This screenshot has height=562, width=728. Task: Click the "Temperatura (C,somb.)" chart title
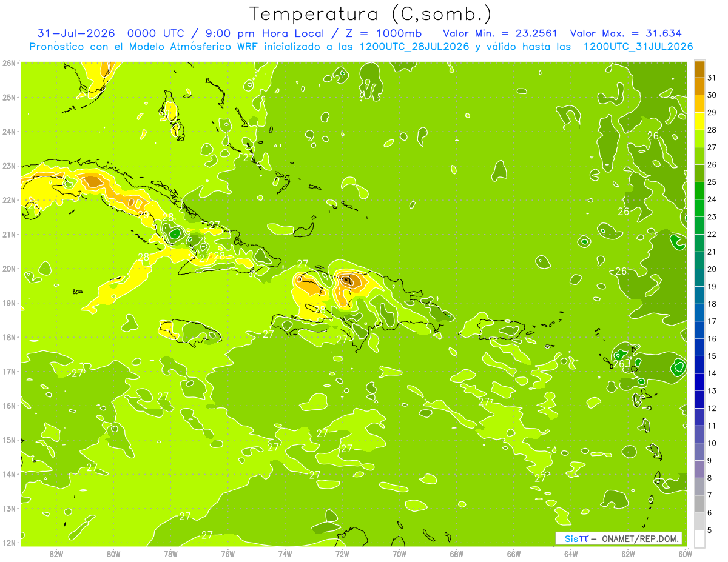click(x=370, y=14)
